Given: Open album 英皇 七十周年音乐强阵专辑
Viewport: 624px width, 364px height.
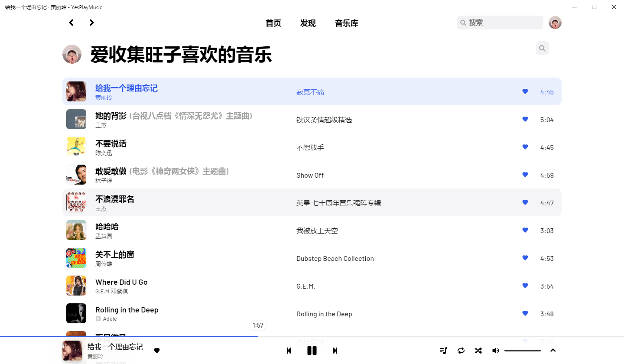Looking at the screenshot, I should [338, 203].
